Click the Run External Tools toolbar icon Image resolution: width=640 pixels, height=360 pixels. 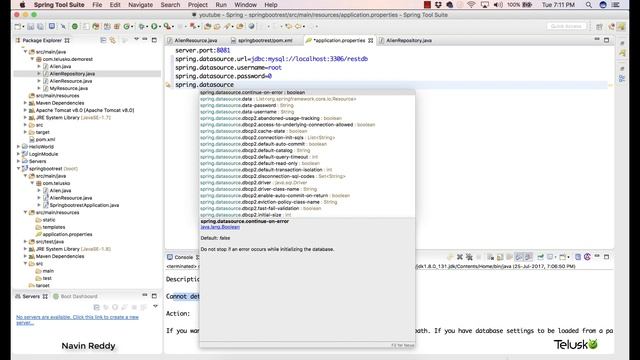click(x=167, y=27)
